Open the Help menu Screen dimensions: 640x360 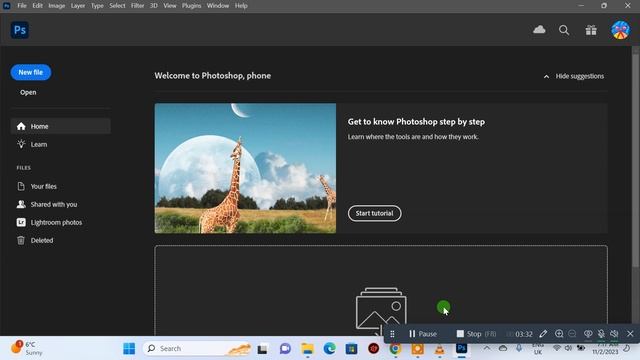[241, 6]
